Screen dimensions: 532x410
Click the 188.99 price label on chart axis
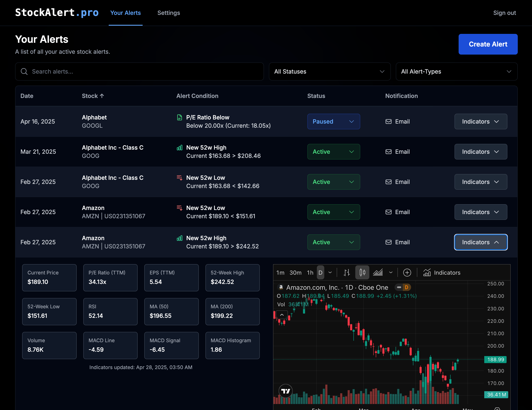coord(495,359)
